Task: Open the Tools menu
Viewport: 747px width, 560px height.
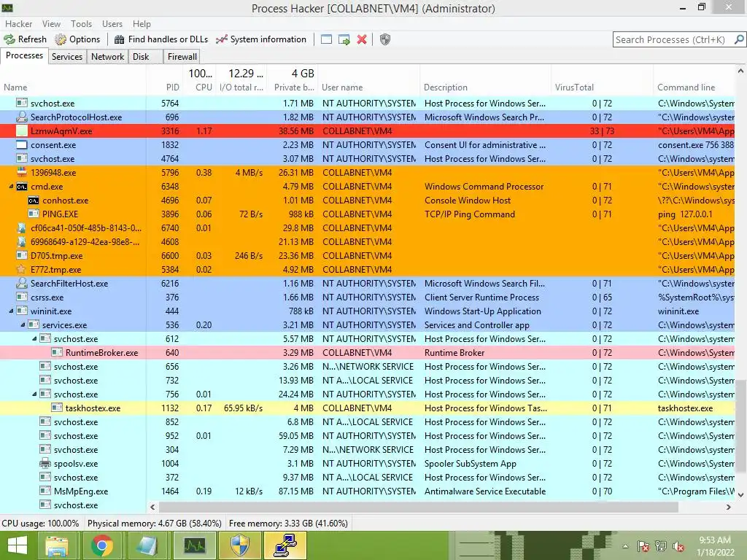Action: coord(81,24)
